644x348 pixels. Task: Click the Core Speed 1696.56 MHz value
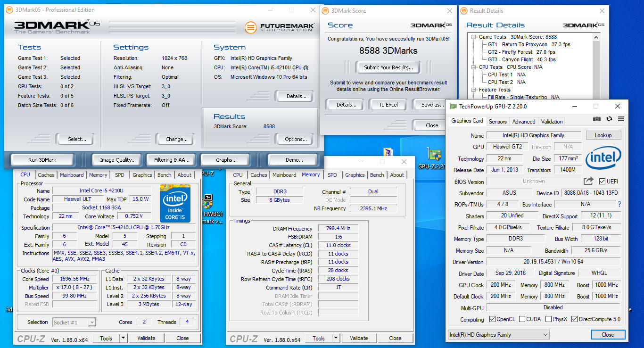click(x=75, y=279)
